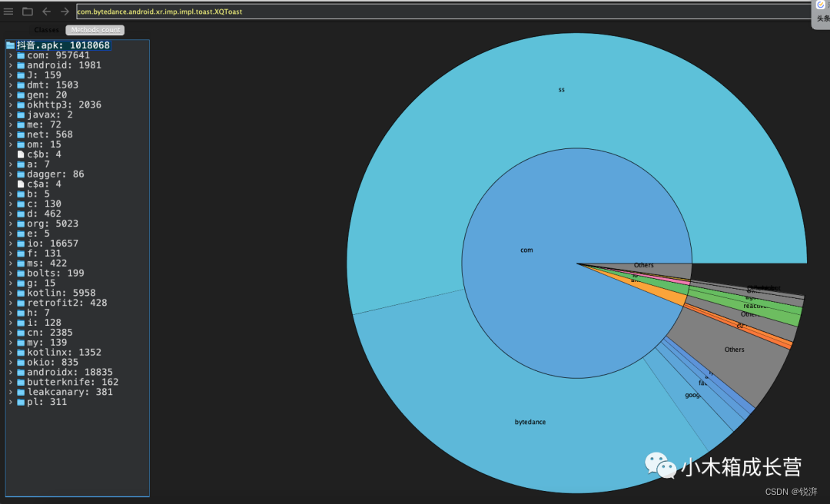Click the folder icon beside kotlinx: 1352
830x504 pixels.
click(21, 353)
